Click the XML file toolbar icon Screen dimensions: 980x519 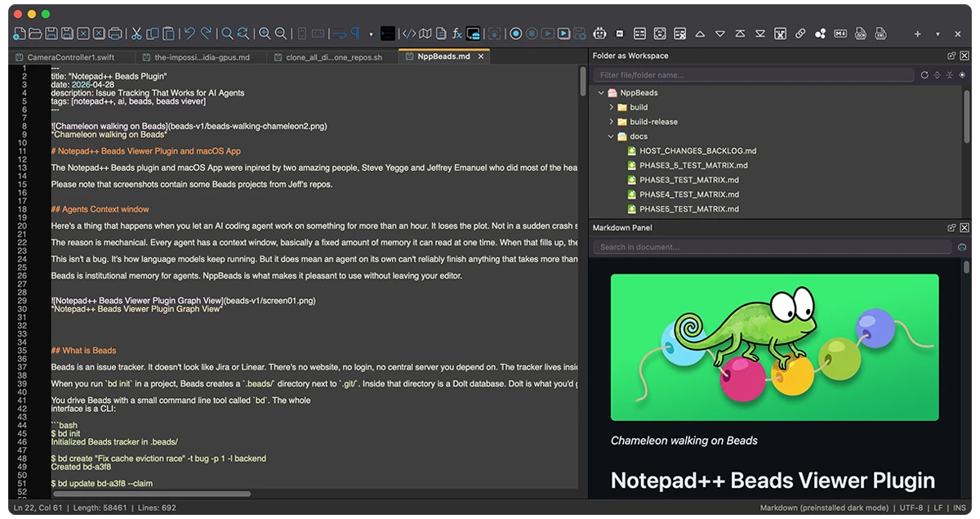tap(880, 34)
